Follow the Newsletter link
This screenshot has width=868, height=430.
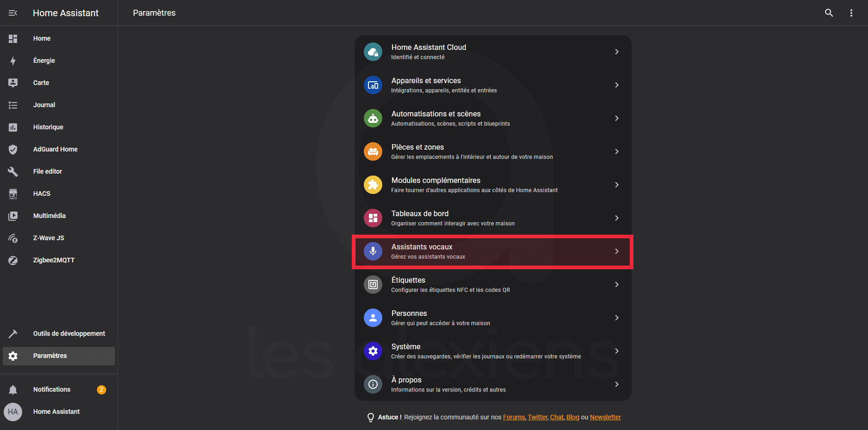point(605,417)
